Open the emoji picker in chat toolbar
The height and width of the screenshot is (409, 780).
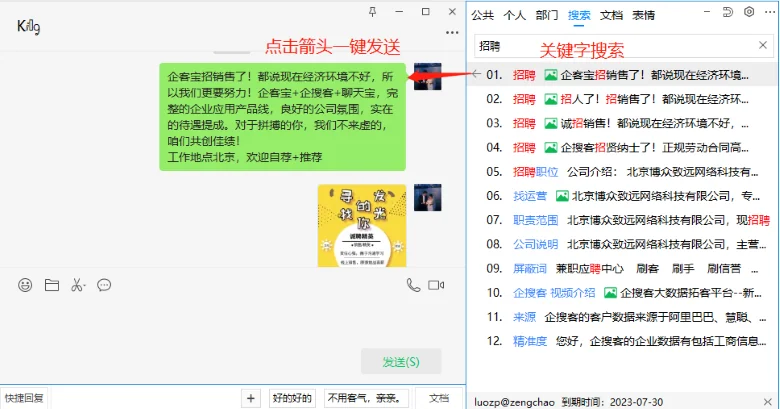tap(25, 285)
